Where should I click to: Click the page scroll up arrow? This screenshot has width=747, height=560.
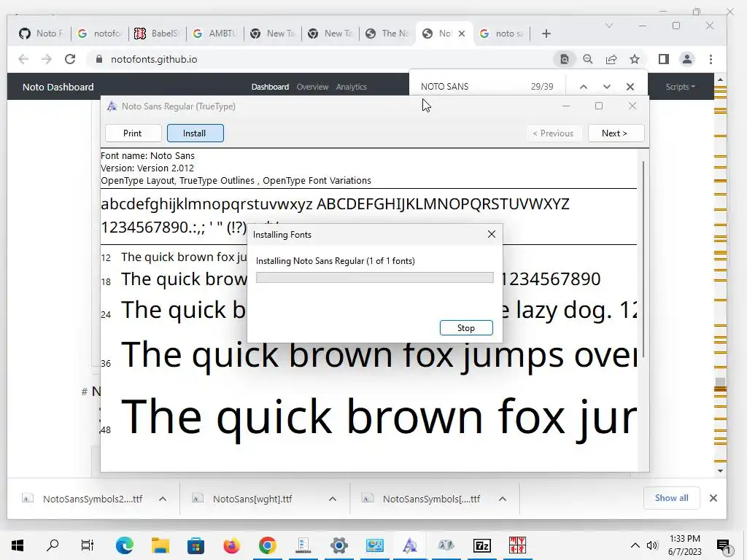(x=720, y=79)
